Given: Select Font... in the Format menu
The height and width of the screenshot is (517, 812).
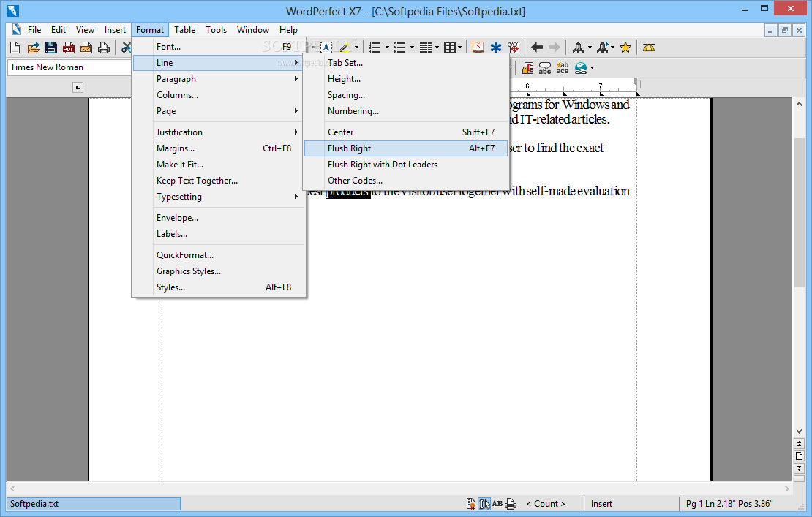Looking at the screenshot, I should (219, 47).
